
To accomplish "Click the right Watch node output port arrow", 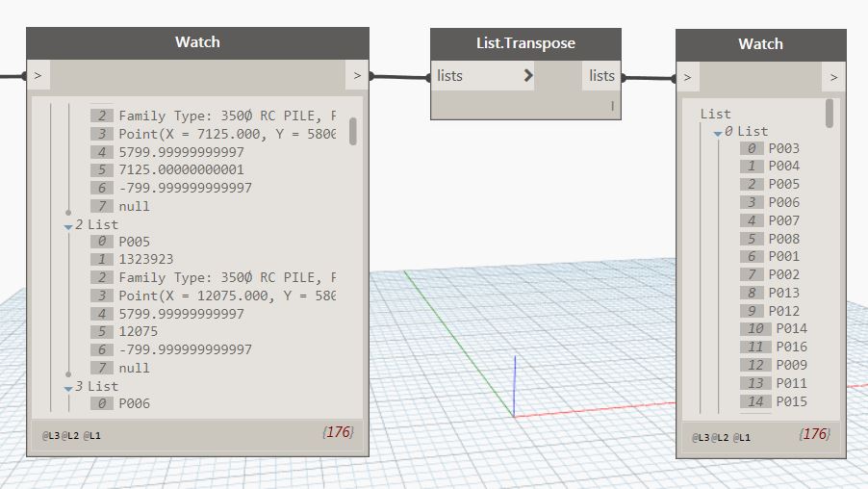I will pyautogui.click(x=833, y=77).
